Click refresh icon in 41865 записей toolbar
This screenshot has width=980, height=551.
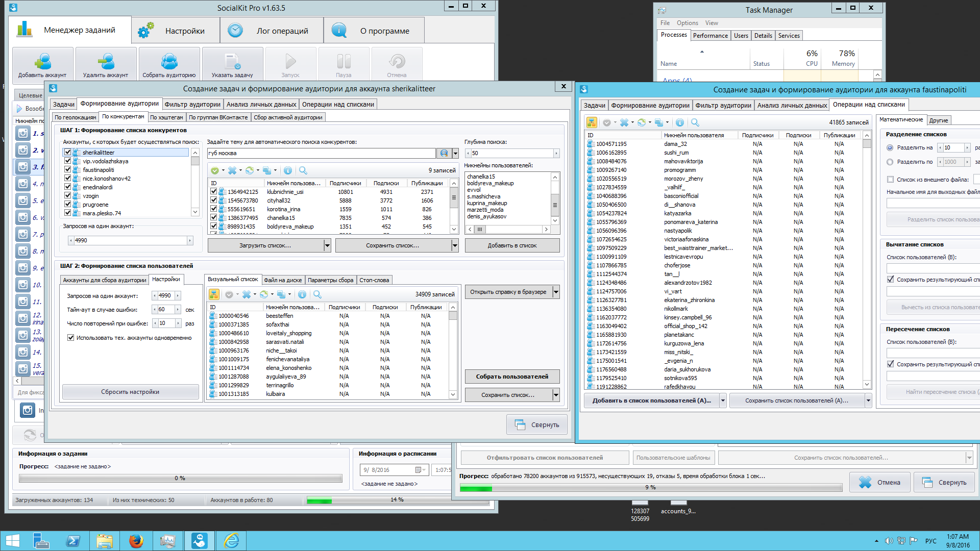coord(642,122)
